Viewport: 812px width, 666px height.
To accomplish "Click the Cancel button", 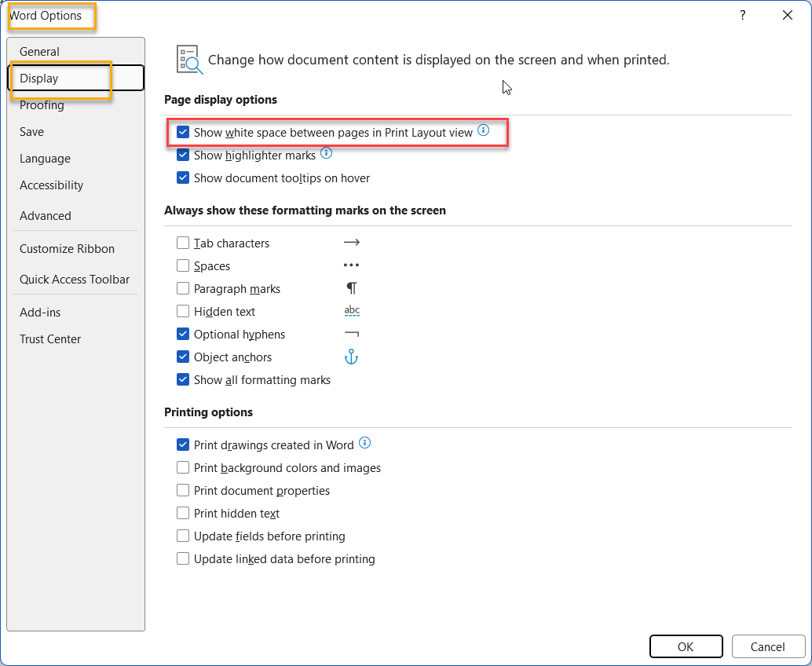I will pyautogui.click(x=768, y=646).
